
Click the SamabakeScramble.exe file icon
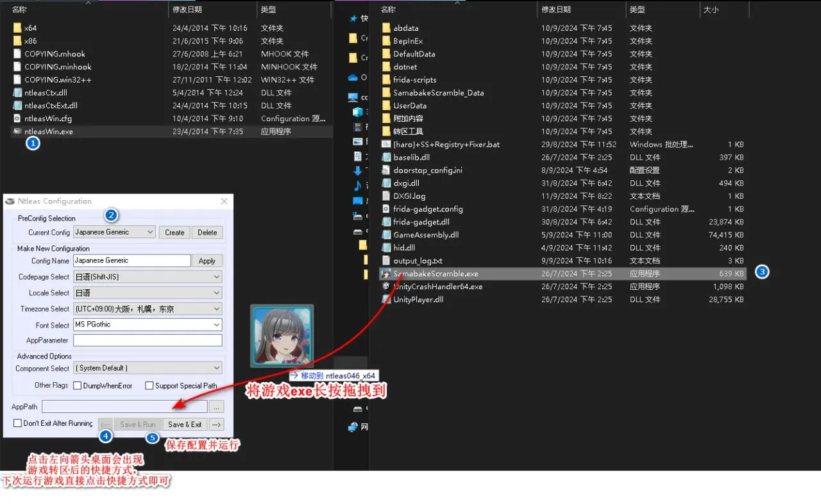386,274
